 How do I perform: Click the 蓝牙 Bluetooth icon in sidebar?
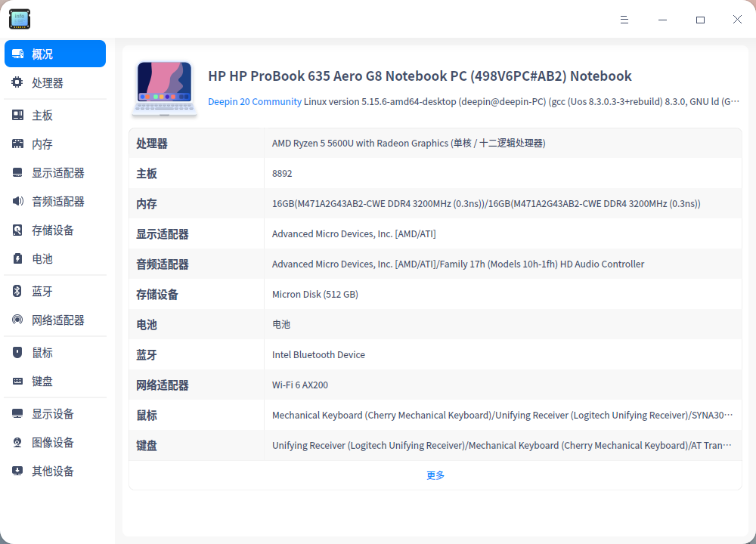click(x=17, y=291)
